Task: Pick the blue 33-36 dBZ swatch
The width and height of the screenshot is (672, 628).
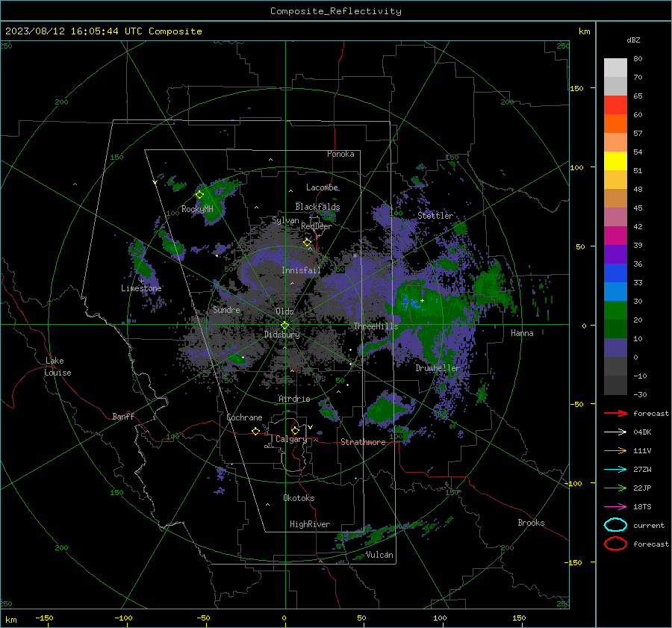Action: tap(615, 273)
